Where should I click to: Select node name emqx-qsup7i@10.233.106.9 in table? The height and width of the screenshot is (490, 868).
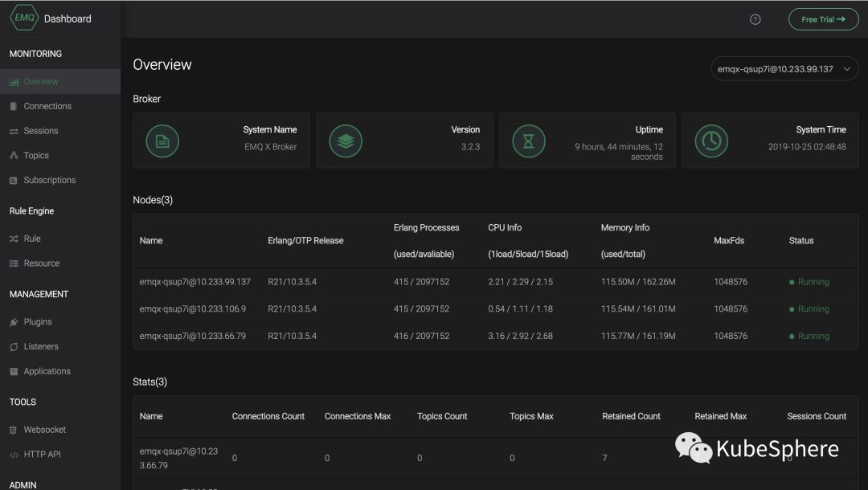pyautogui.click(x=193, y=309)
